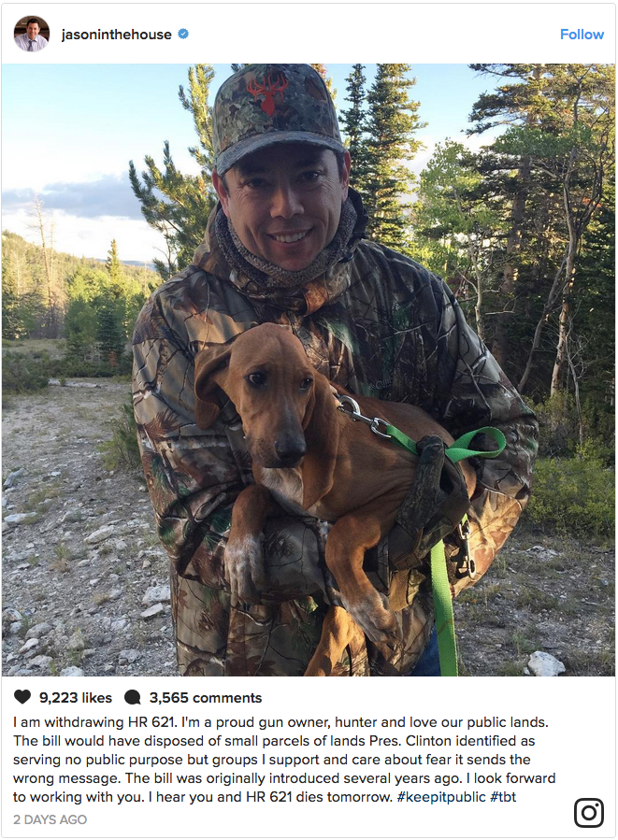View all 3,565 comments
618x840 pixels.
pos(206,698)
